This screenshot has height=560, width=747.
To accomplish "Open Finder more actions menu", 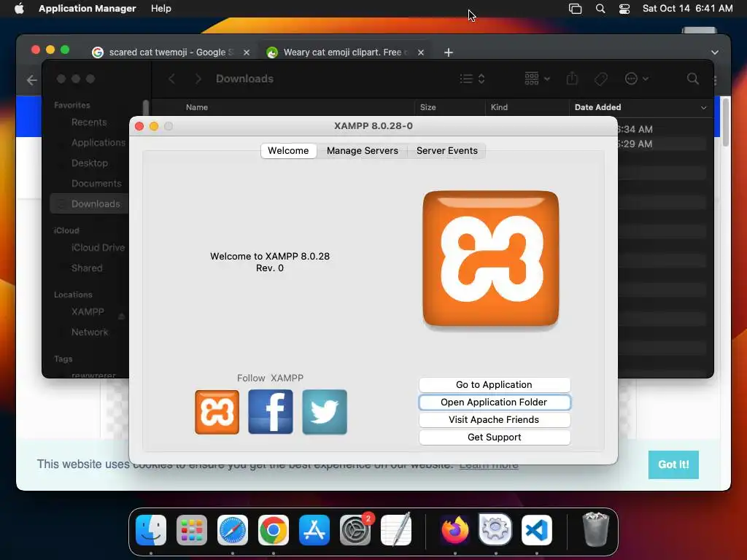I will coord(636,79).
